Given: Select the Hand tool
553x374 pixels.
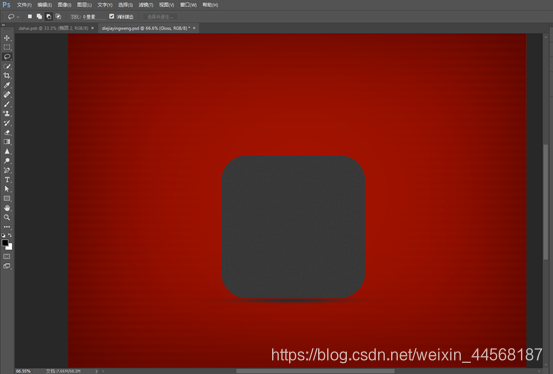Looking at the screenshot, I should click(x=7, y=208).
